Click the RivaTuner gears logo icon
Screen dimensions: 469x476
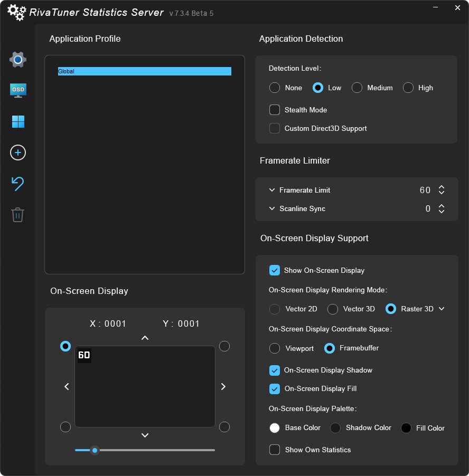16,12
